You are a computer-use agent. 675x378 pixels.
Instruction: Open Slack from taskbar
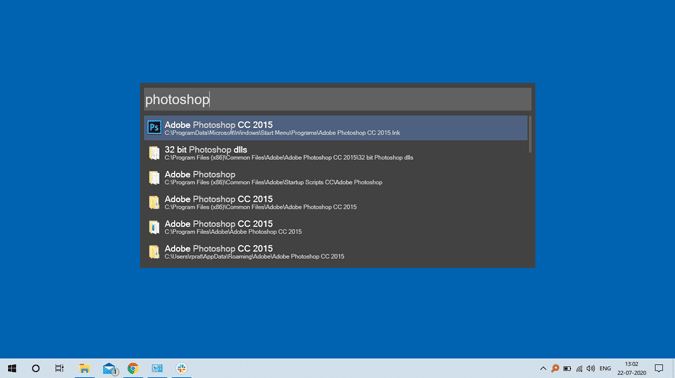coord(181,369)
